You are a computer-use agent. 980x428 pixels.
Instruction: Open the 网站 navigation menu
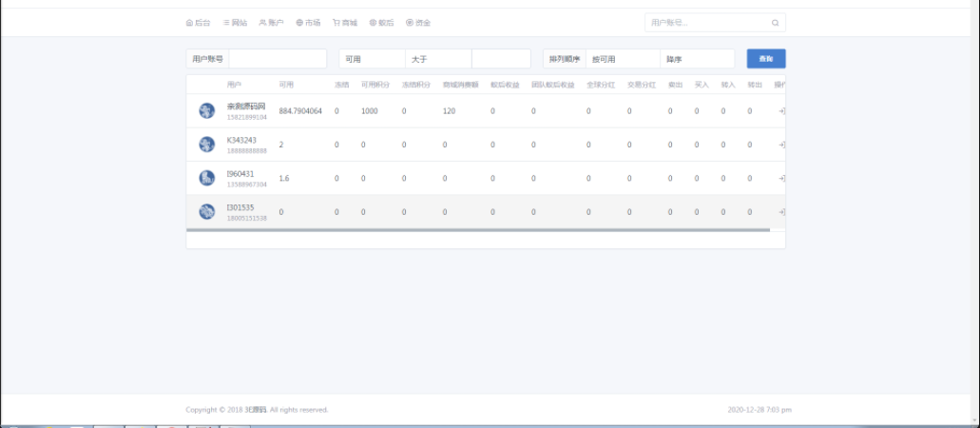click(x=235, y=23)
